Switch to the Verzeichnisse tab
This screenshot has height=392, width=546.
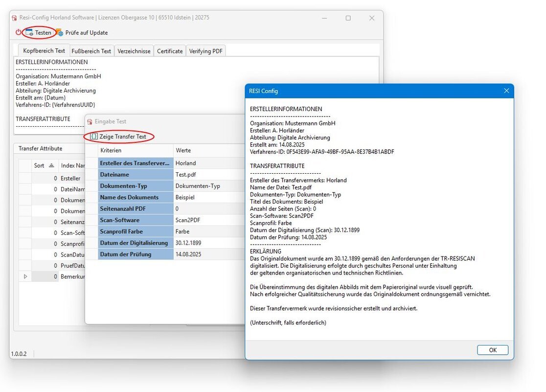click(x=134, y=51)
